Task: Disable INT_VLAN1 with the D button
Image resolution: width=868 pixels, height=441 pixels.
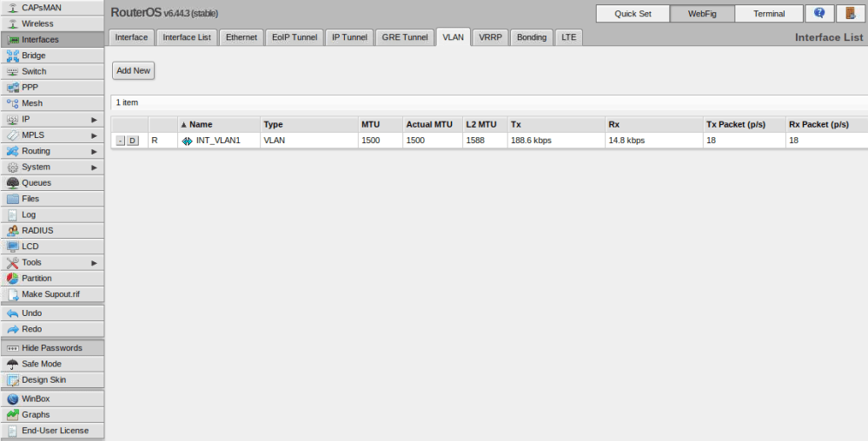Action: pyautogui.click(x=132, y=142)
